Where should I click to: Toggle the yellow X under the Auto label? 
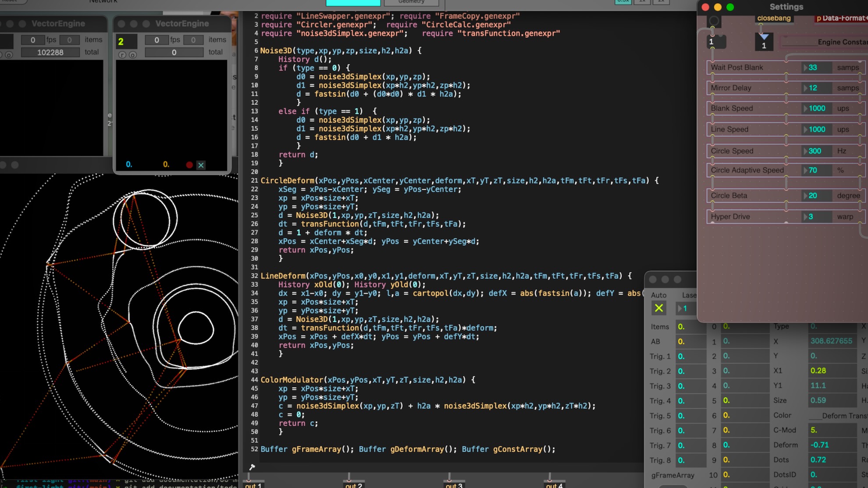click(x=659, y=308)
